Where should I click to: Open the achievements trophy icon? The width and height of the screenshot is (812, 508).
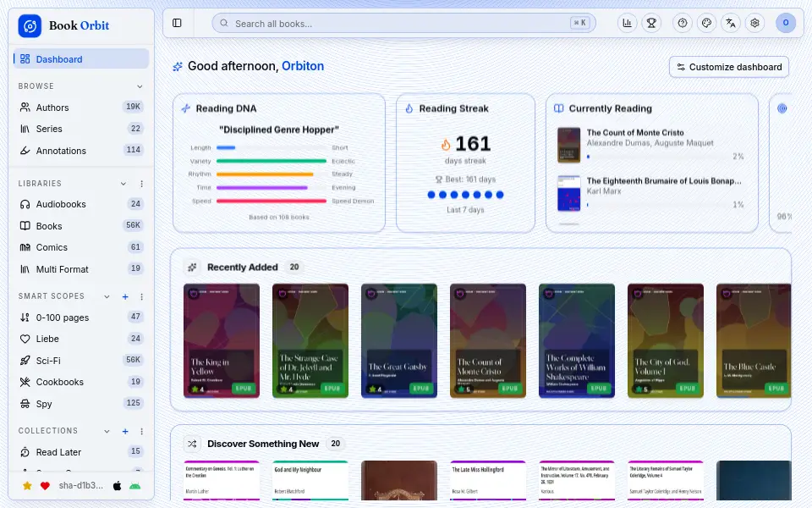coord(651,23)
